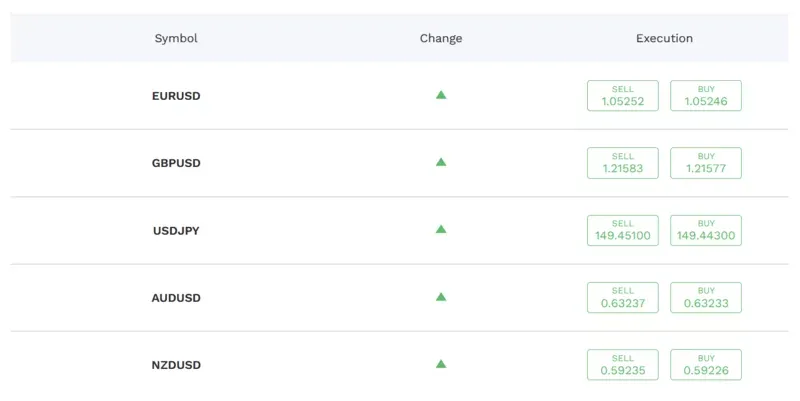Screen dimensions: 800x401
Task: Sell NZDUSD at 0.59235
Action: coord(622,365)
